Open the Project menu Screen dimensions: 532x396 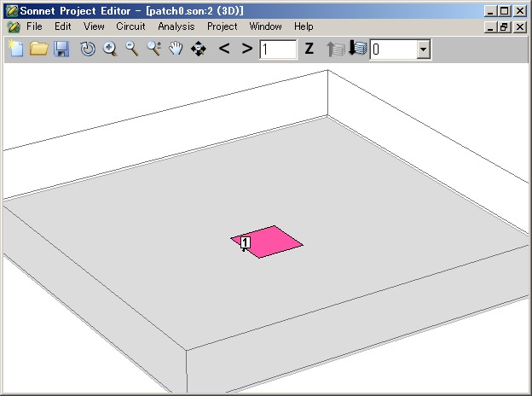click(x=223, y=26)
